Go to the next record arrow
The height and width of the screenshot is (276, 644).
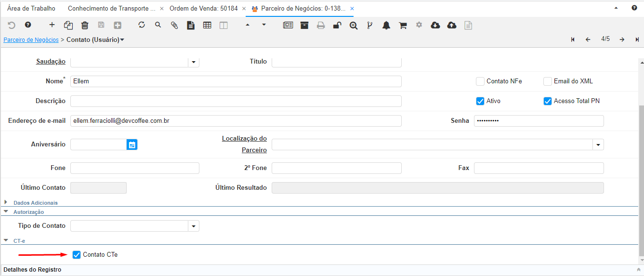(x=622, y=39)
